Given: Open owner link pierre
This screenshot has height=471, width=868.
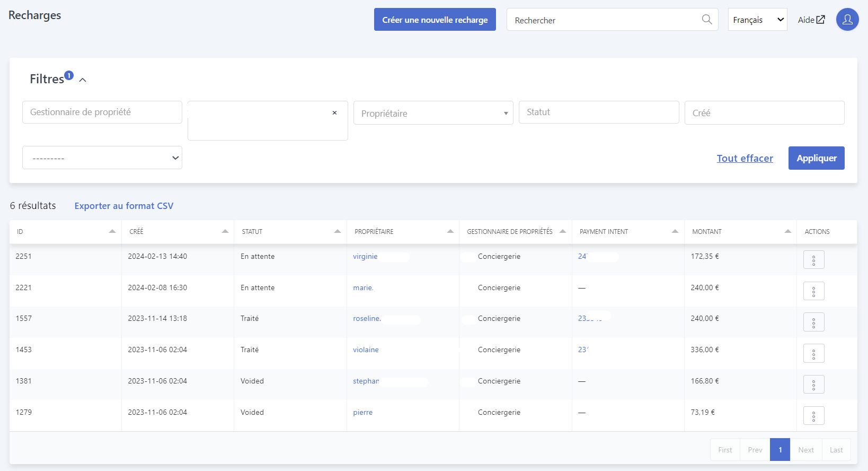Looking at the screenshot, I should pyautogui.click(x=362, y=413).
